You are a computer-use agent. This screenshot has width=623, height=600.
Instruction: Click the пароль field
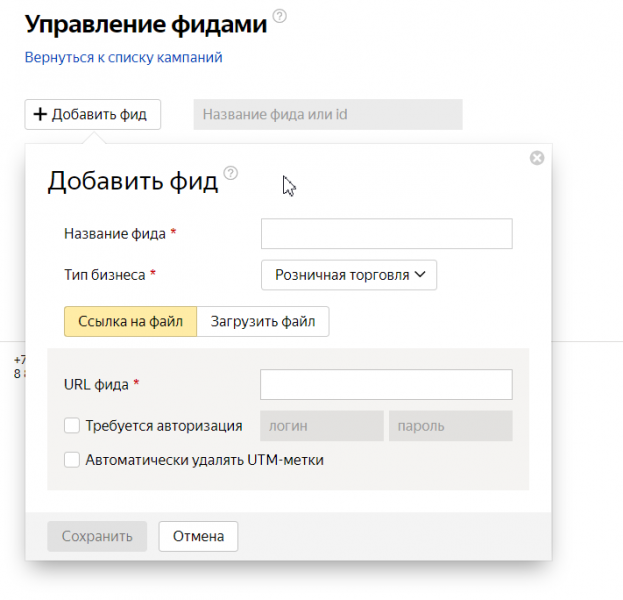451,426
